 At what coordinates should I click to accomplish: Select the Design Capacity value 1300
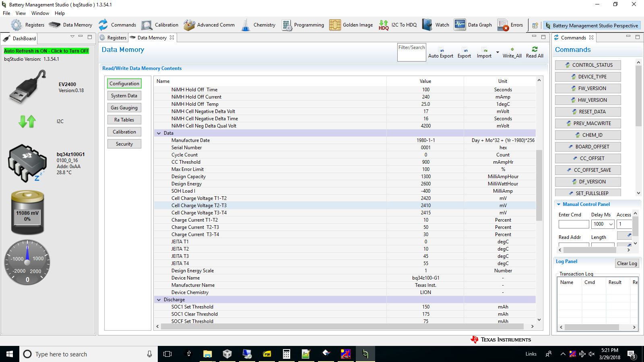coord(426,177)
